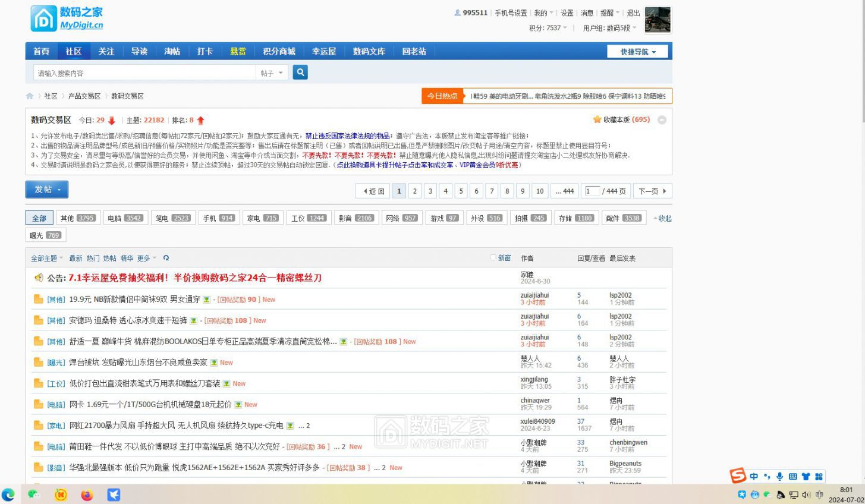
Task: Select the 电脑 category tab
Action: tap(125, 218)
